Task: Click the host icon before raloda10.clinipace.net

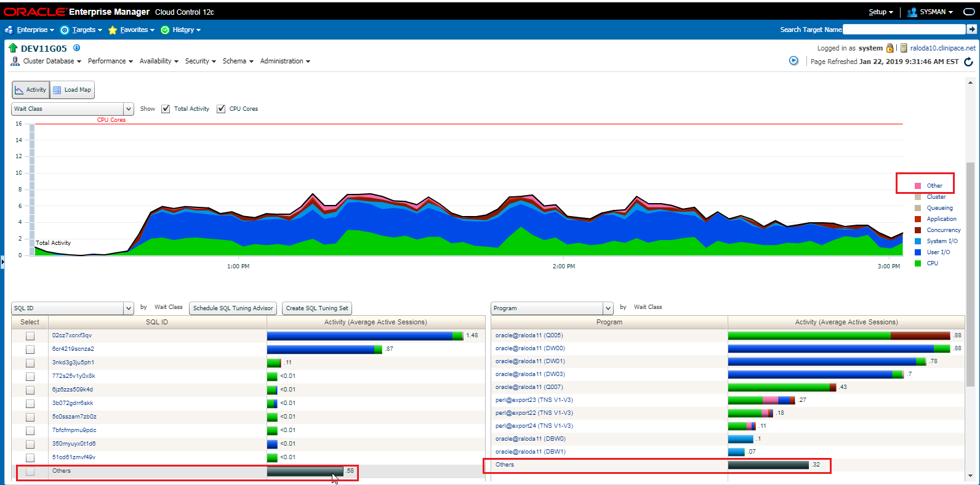Action: (904, 48)
